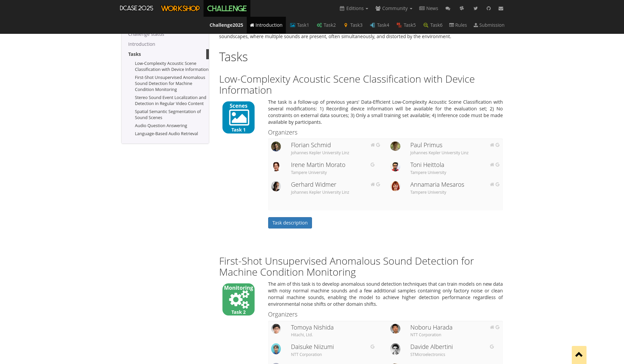The image size is (624, 364).
Task: Jump to Low-Complexity Acoustic Scene Classification sidebar link
Action: [x=171, y=66]
